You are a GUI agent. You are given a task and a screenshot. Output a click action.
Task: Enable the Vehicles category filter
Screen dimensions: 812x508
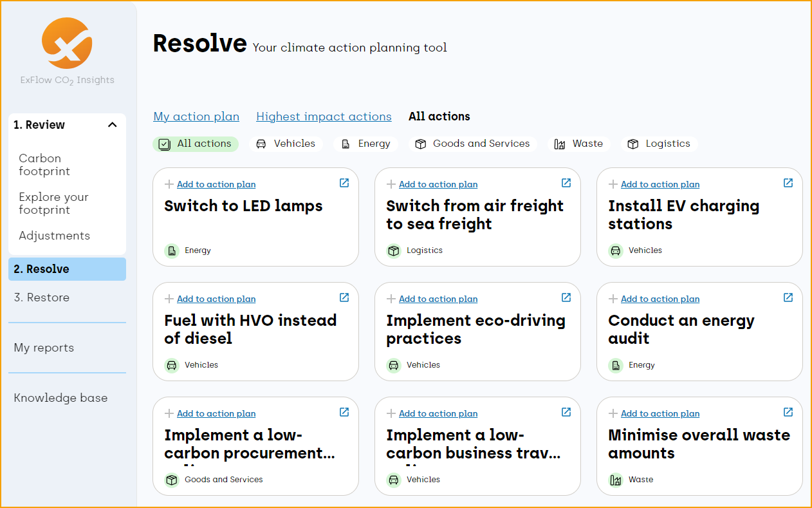point(286,144)
